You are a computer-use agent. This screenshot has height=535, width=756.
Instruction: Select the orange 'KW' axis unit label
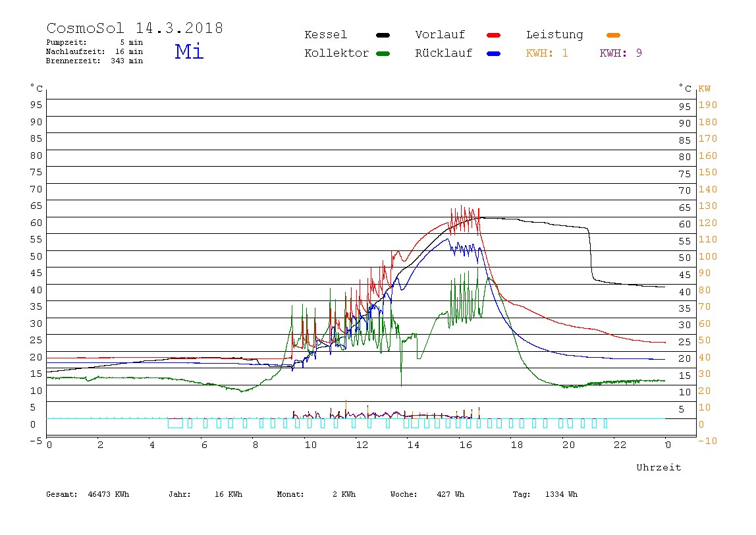(x=705, y=89)
